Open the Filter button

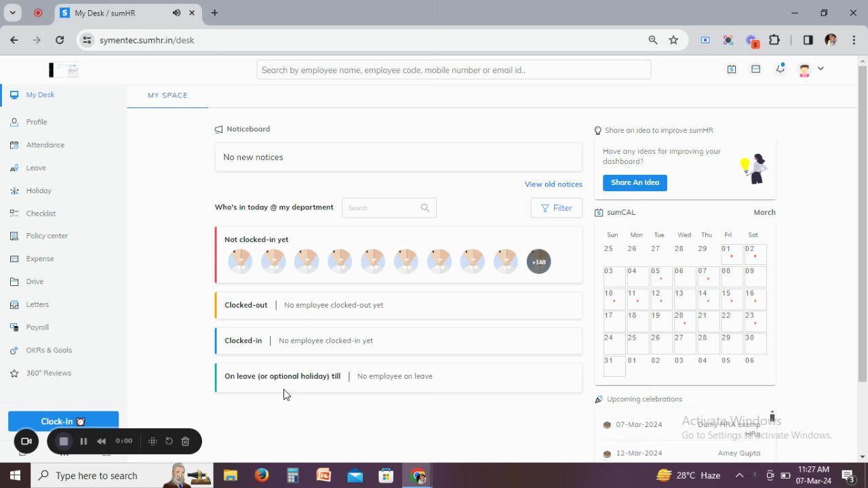pos(556,208)
